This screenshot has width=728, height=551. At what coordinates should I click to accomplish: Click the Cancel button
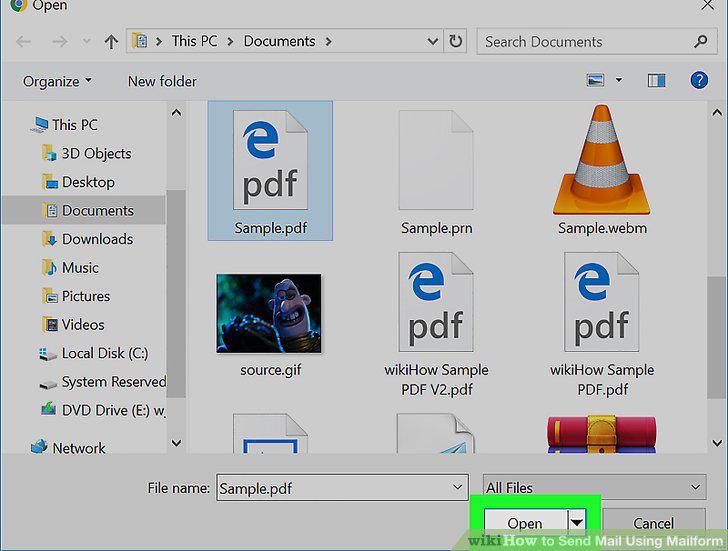[653, 523]
